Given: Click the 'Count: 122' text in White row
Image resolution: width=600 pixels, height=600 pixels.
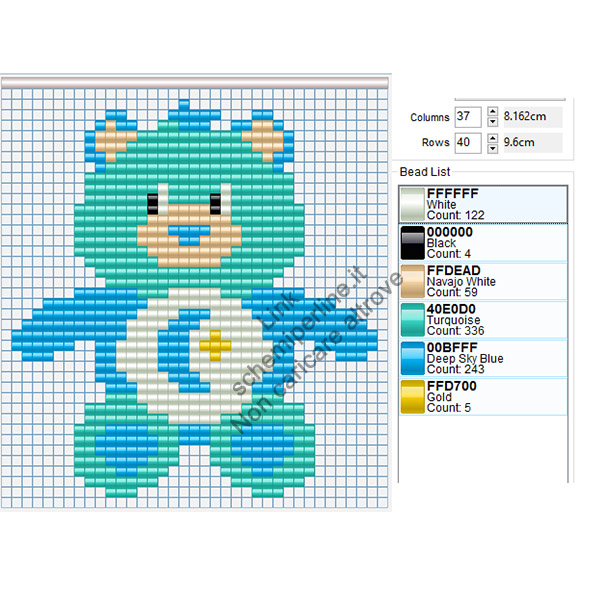Looking at the screenshot, I should (455, 215).
